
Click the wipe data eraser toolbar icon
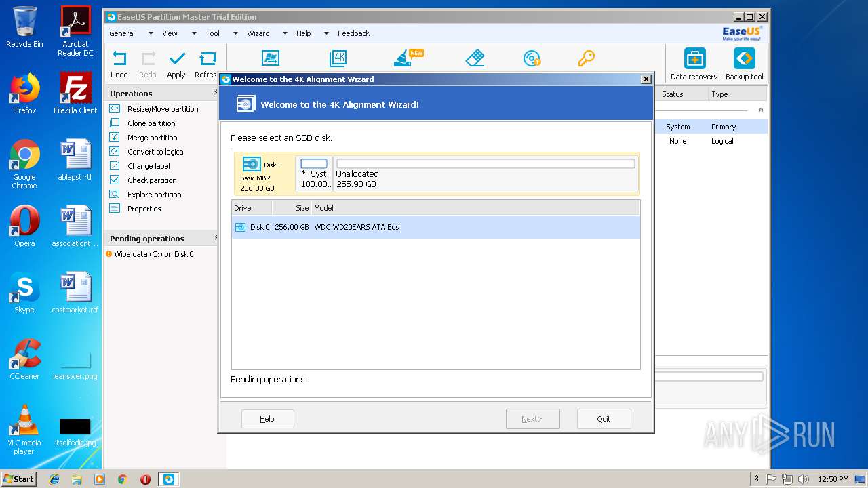tap(475, 58)
